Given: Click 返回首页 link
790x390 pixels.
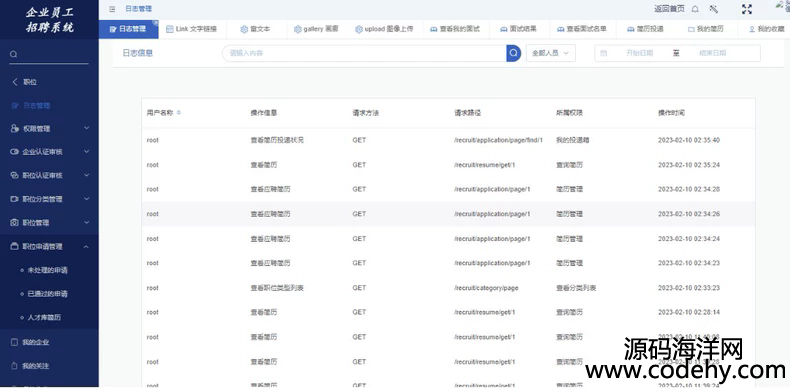Looking at the screenshot, I should 669,9.
